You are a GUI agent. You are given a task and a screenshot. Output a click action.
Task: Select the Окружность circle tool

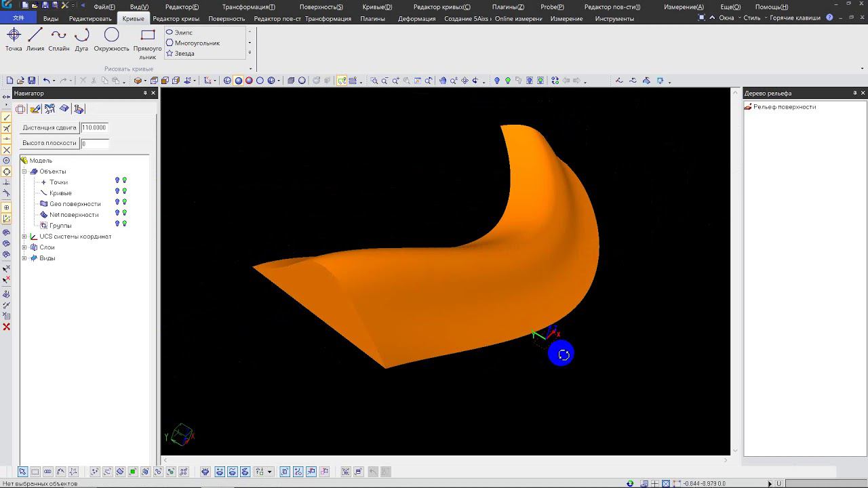(111, 39)
